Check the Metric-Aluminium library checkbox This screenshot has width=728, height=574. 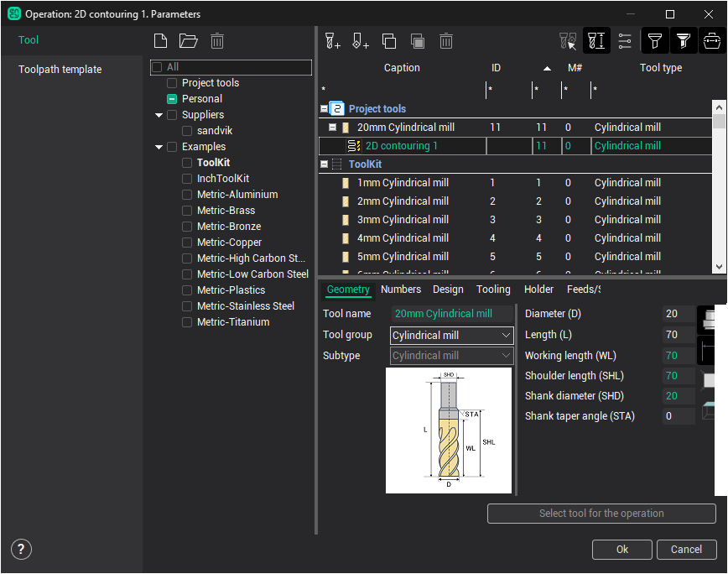[x=187, y=195]
